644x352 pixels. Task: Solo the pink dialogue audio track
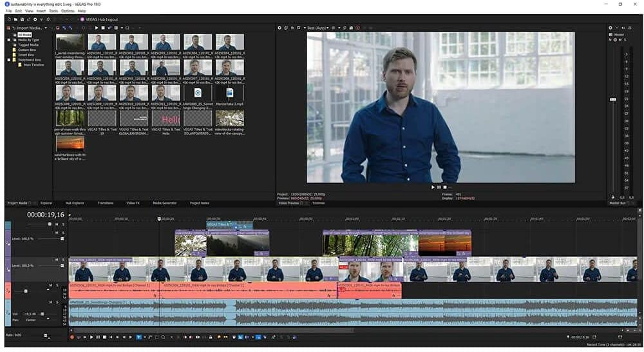57,285
